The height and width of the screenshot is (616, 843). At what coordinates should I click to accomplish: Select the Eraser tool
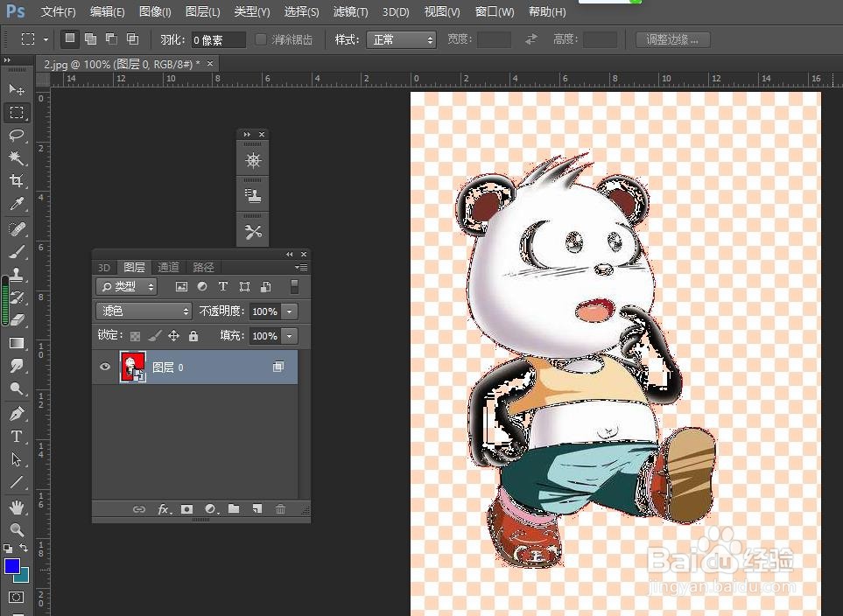tap(17, 320)
